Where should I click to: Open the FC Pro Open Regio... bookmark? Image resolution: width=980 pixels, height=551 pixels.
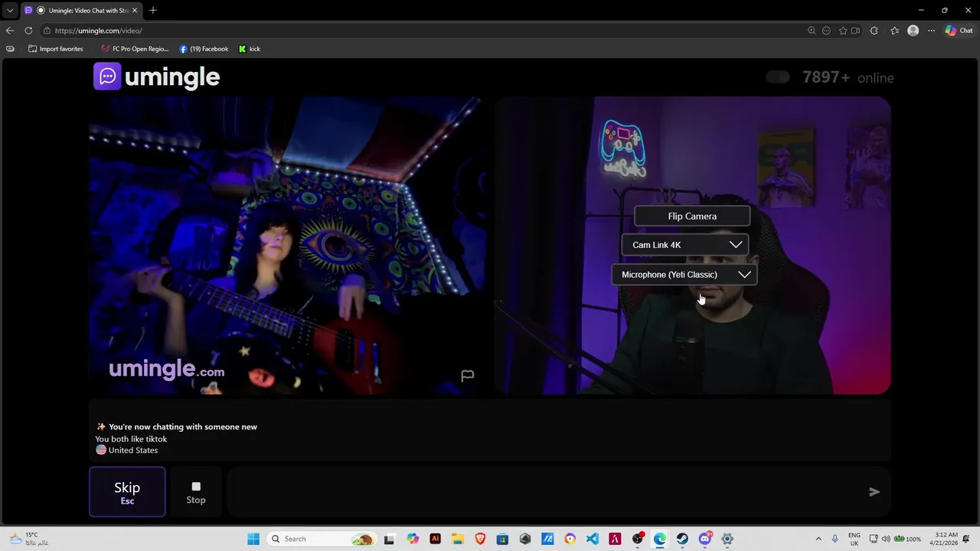[135, 49]
